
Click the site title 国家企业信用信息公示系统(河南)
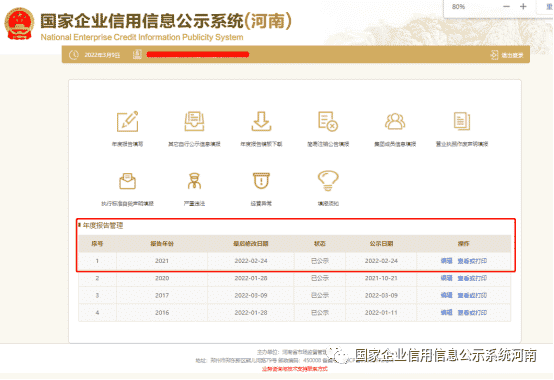[166, 21]
